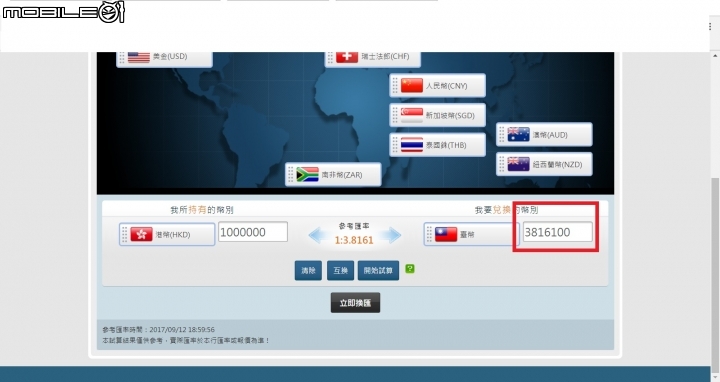Screen dimensions: 720x382
Task: Click the United States flag icon
Action: pos(139,57)
